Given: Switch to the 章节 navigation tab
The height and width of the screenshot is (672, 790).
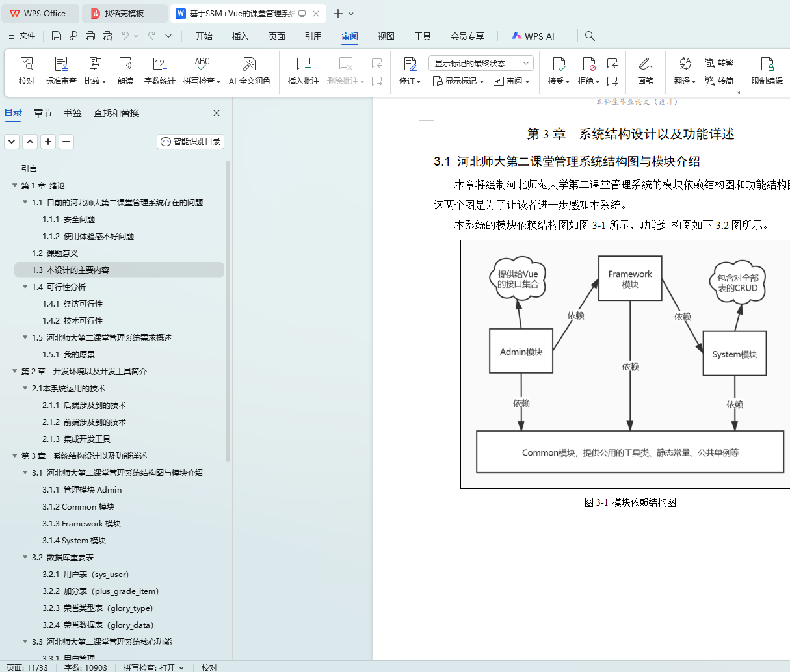Looking at the screenshot, I should pos(43,113).
